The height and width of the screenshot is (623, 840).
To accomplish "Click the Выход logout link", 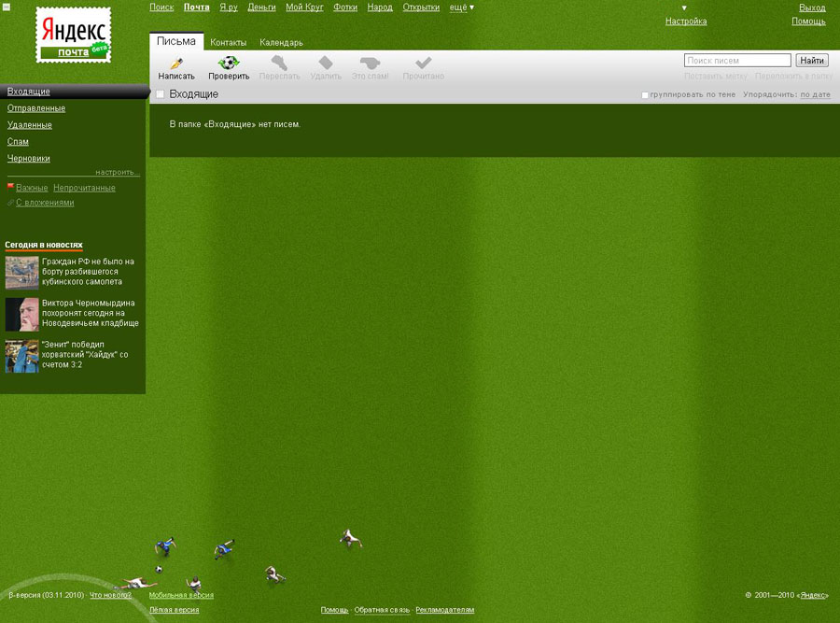I will click(x=812, y=7).
